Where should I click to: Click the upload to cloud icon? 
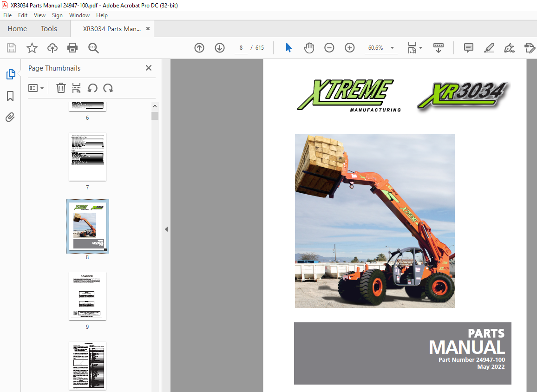52,48
